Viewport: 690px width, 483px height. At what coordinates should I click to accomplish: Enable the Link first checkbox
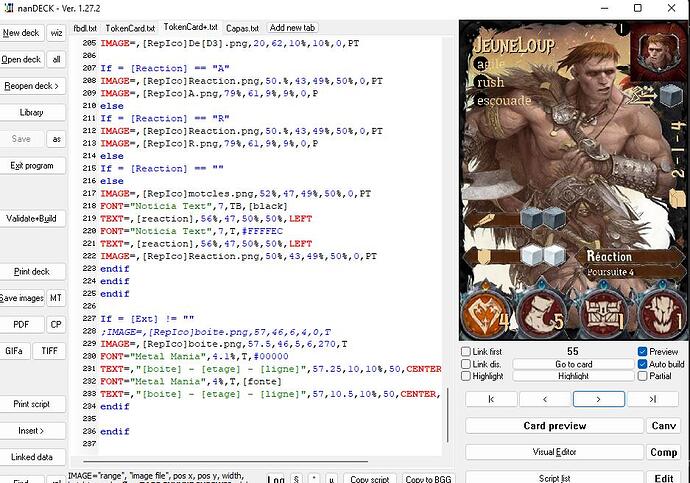point(466,351)
